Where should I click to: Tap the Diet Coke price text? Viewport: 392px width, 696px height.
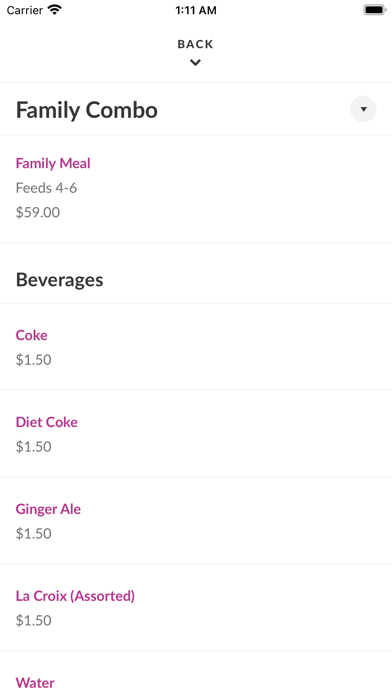point(34,447)
